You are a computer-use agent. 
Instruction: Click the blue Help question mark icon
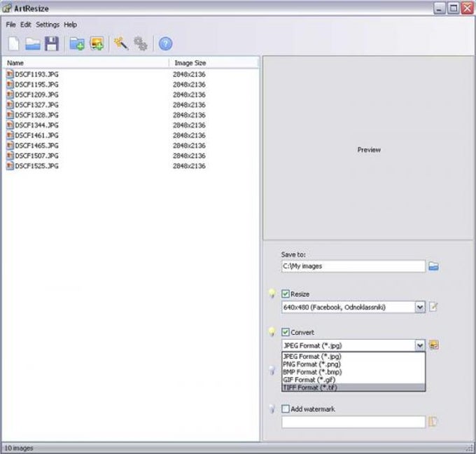click(x=165, y=43)
